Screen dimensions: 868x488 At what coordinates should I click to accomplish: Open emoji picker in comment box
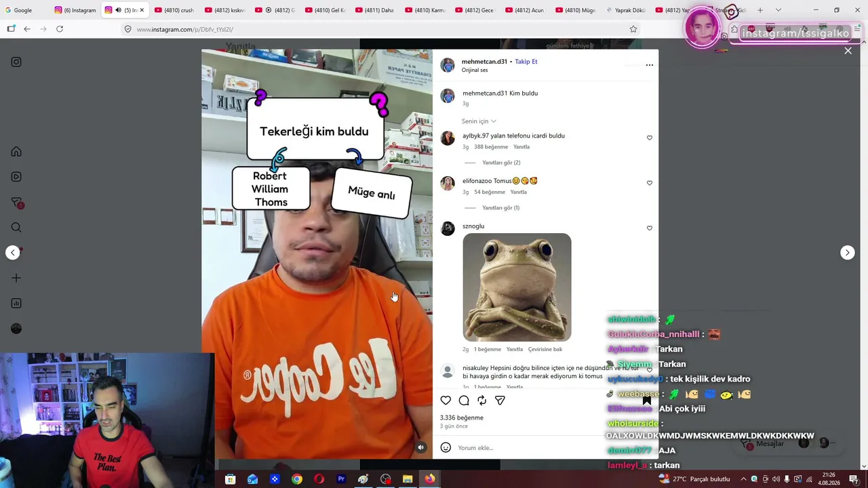coord(446,447)
